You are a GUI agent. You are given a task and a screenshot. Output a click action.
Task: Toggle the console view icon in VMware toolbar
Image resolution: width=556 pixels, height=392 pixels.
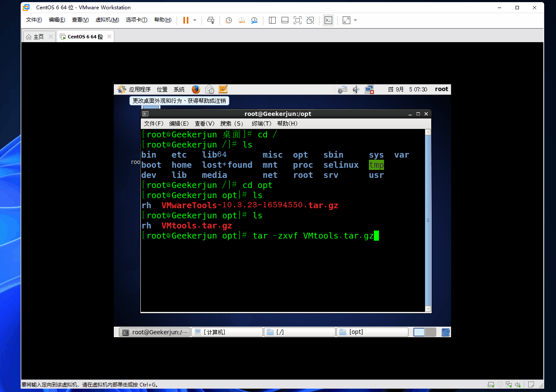pos(328,20)
